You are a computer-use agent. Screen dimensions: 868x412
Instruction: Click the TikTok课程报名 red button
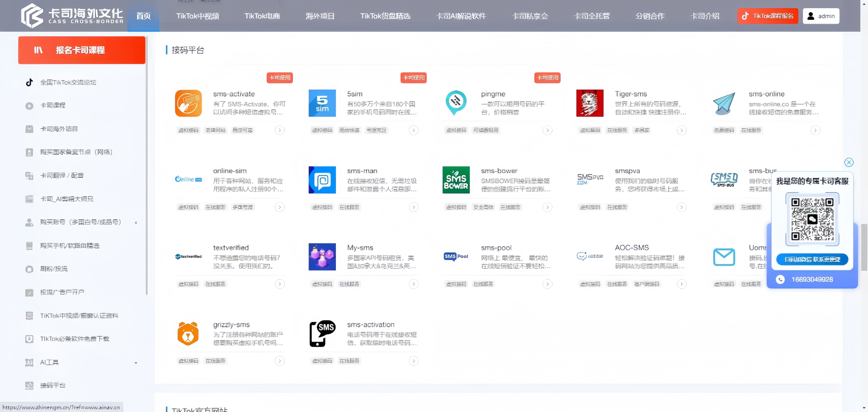[768, 16]
